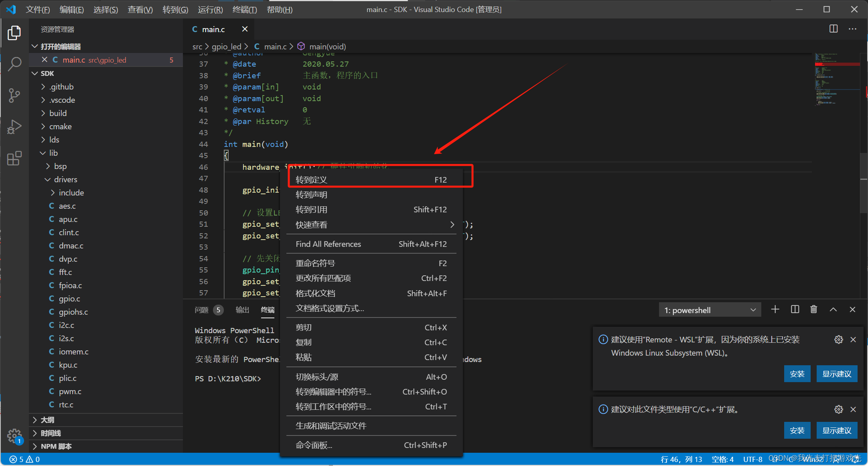Click the code minimap overview
Screen dimensions: 868x466
837,79
